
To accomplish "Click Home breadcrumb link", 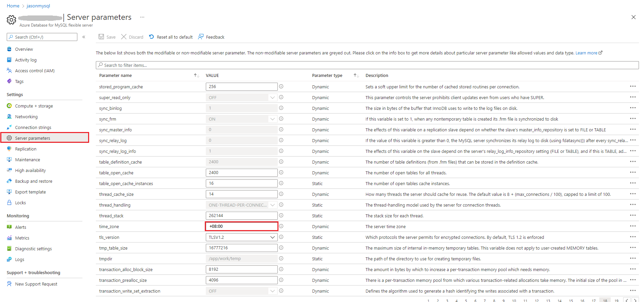I will pos(13,6).
